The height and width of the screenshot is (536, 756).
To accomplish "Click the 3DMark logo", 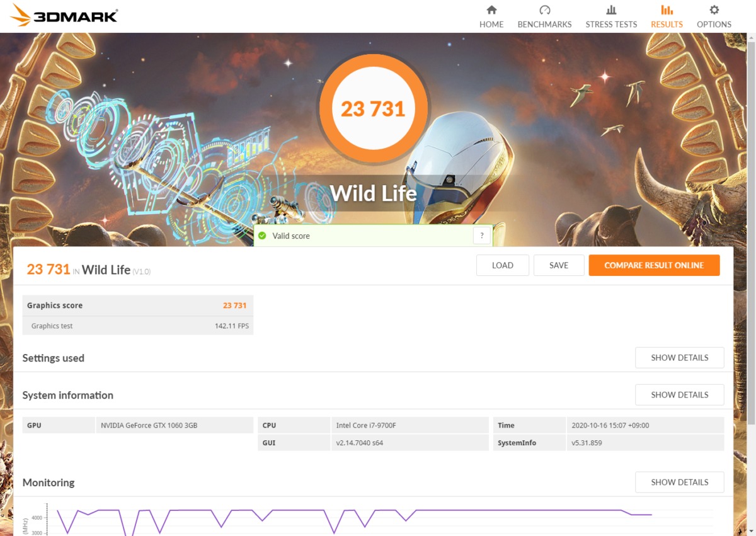I will 65,16.
